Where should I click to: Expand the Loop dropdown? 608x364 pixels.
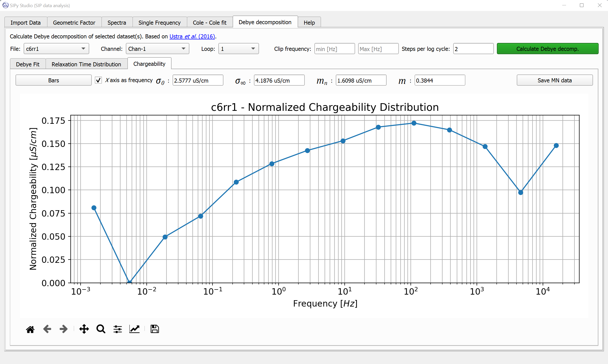tap(238, 49)
